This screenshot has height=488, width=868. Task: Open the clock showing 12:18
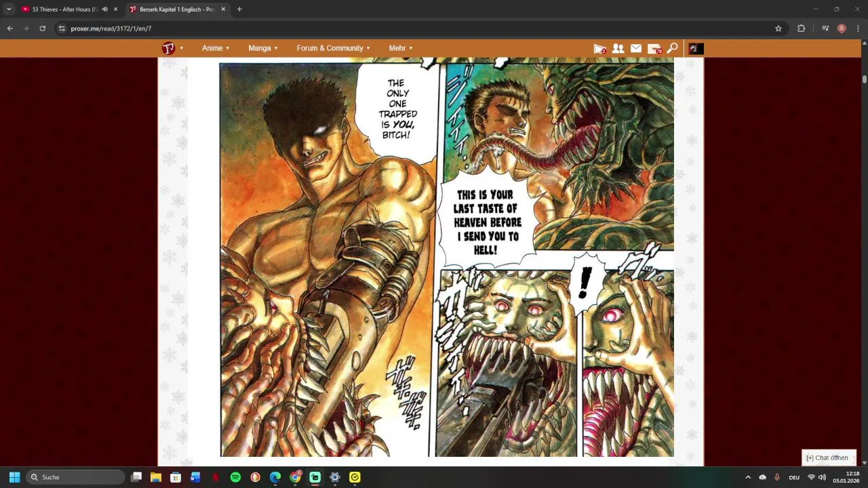click(x=846, y=477)
